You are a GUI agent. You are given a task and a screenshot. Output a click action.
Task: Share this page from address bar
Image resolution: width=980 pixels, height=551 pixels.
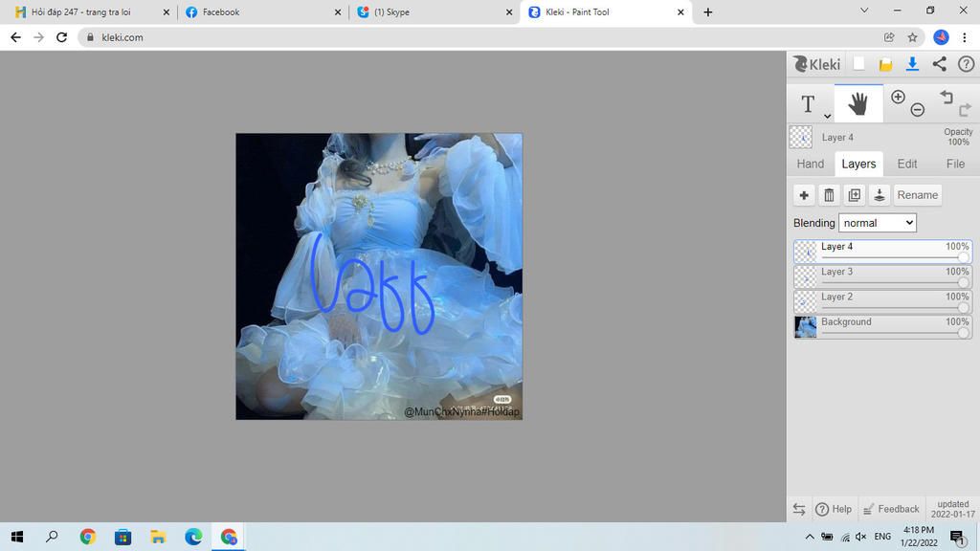(889, 37)
